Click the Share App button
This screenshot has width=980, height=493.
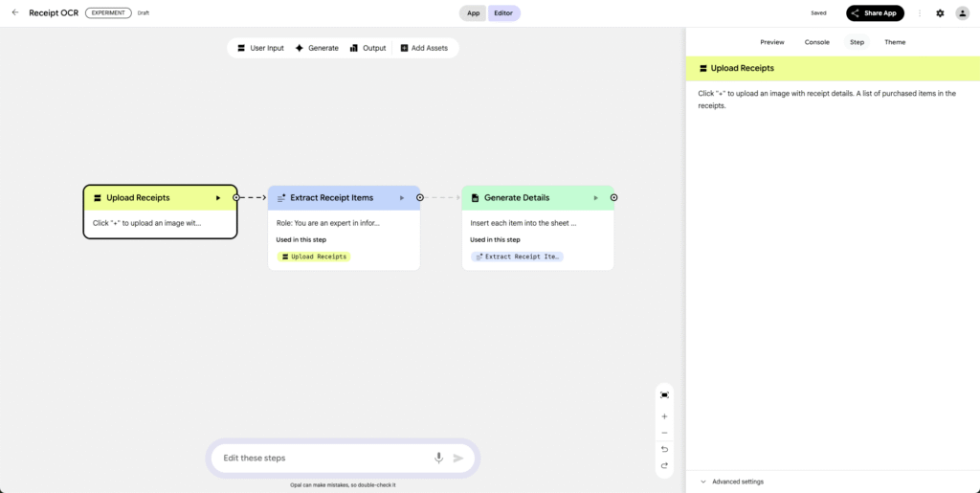[875, 13]
